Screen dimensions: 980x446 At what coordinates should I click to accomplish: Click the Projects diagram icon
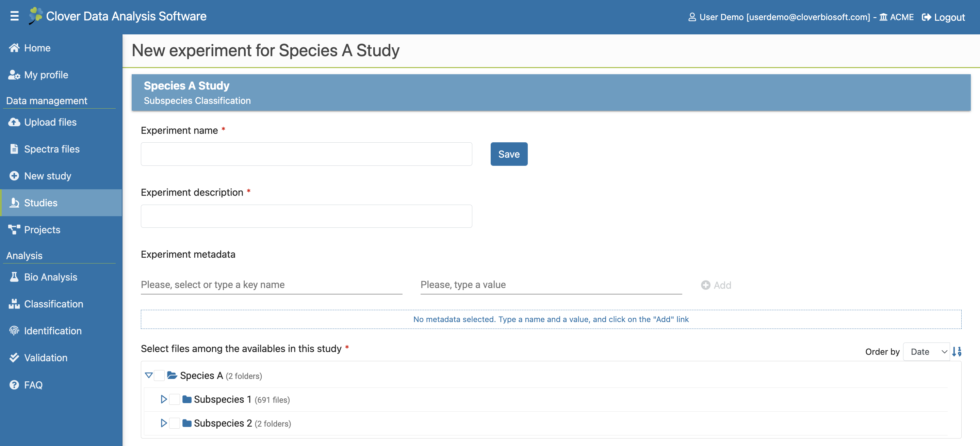pos(14,230)
